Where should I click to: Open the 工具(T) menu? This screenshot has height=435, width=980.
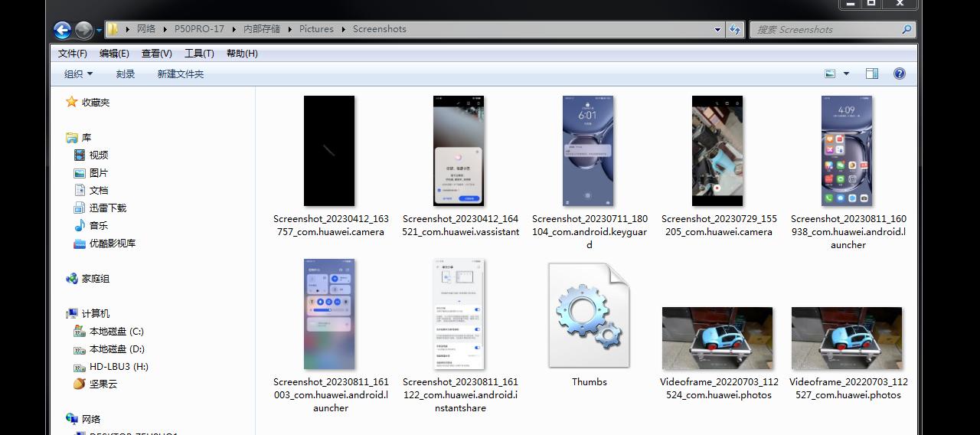click(199, 54)
